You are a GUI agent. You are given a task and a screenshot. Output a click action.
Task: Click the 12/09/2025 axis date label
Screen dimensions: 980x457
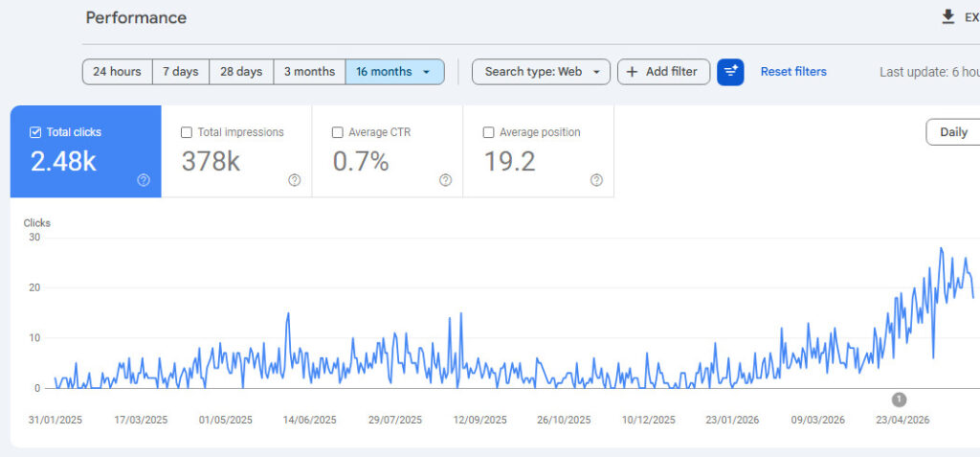click(x=480, y=420)
